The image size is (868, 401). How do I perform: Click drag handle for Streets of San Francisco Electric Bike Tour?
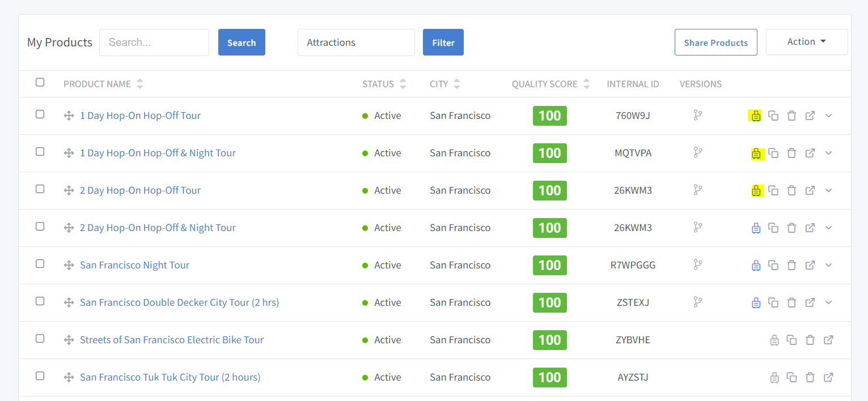click(69, 340)
